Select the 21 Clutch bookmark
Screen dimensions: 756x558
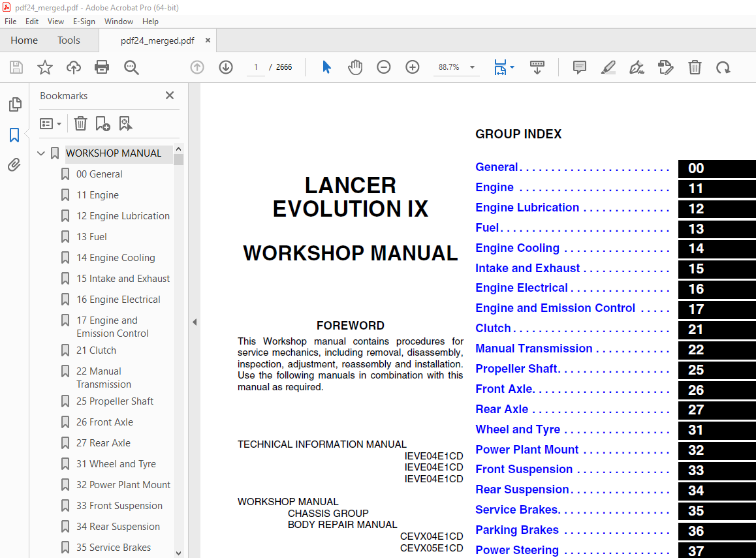coord(96,350)
